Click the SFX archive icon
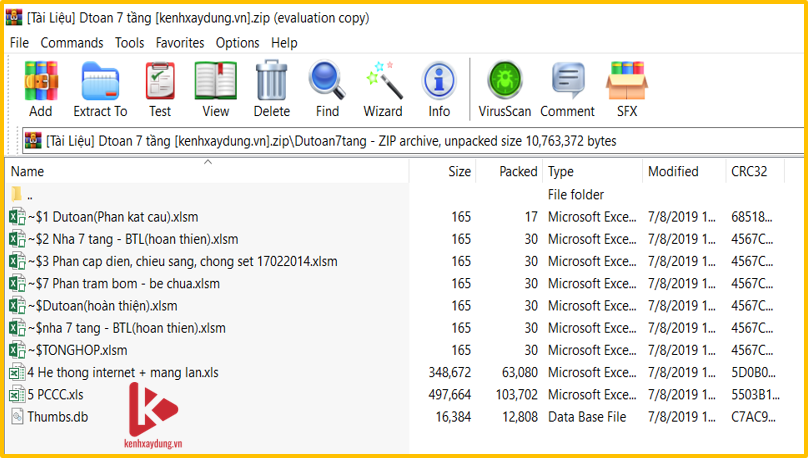 click(x=626, y=88)
